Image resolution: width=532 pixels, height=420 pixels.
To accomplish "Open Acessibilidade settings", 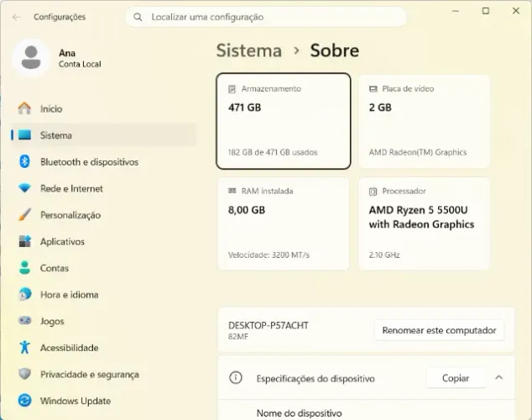I will (103, 348).
